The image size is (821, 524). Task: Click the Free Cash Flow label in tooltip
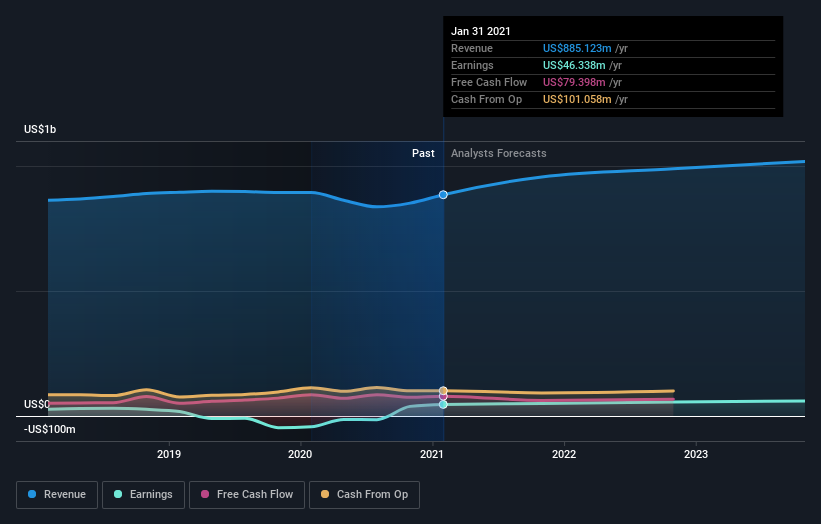(x=489, y=82)
